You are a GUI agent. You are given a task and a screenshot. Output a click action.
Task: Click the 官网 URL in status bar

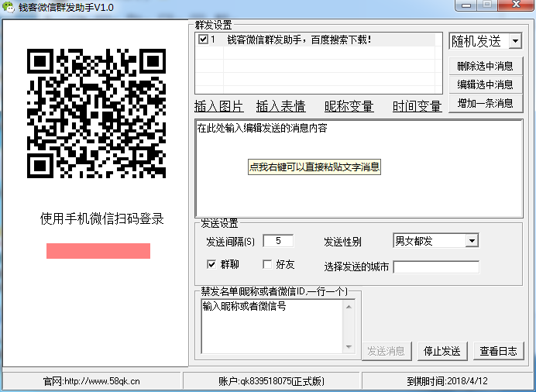point(91,381)
